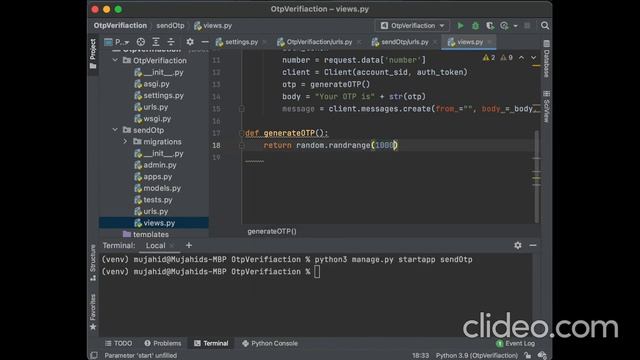Select views.py in the project tree
Viewport: 640px width, 360px height.
pyautogui.click(x=154, y=223)
